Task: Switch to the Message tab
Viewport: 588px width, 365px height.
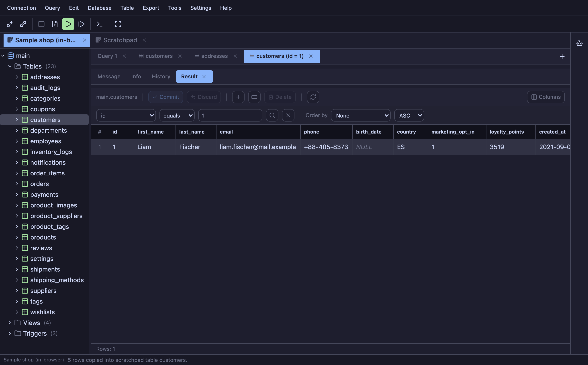Action: (x=109, y=77)
